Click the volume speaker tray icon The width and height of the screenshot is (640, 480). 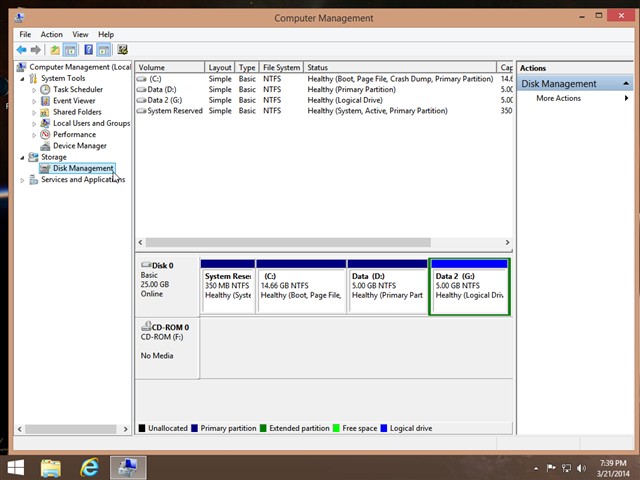click(x=582, y=468)
